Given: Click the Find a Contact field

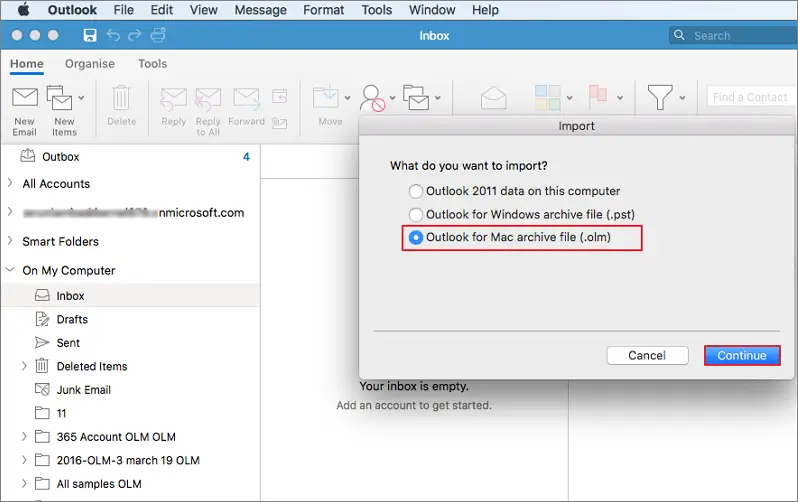Looking at the screenshot, I should (752, 97).
